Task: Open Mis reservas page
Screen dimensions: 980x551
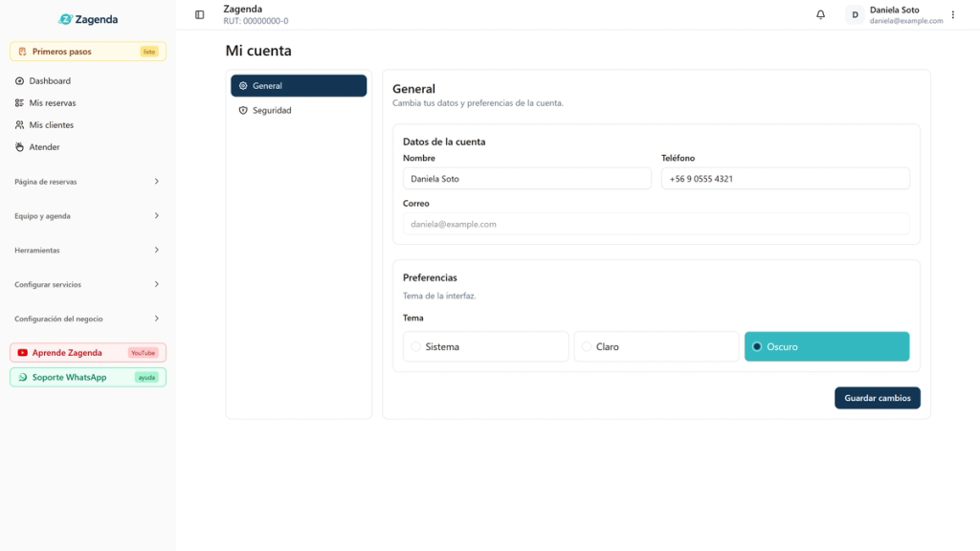Action: tap(87, 102)
